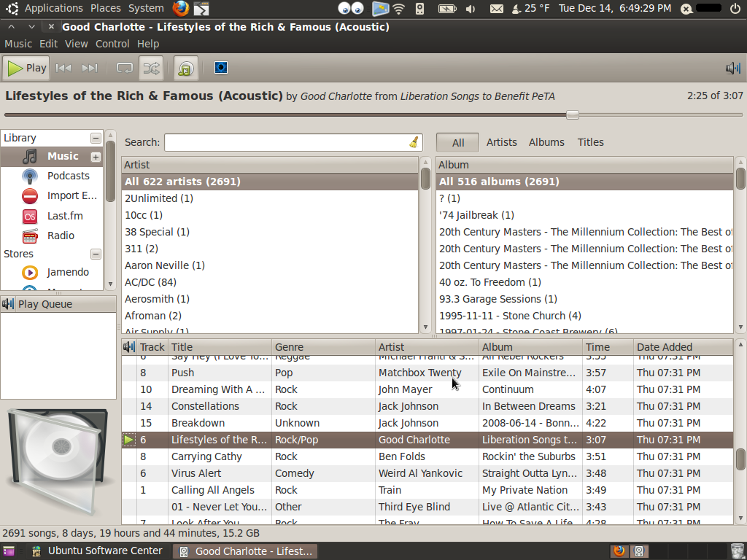Click the volume speaker icon in toolbar
Image resolution: width=747 pixels, height=560 pixels.
pos(732,68)
